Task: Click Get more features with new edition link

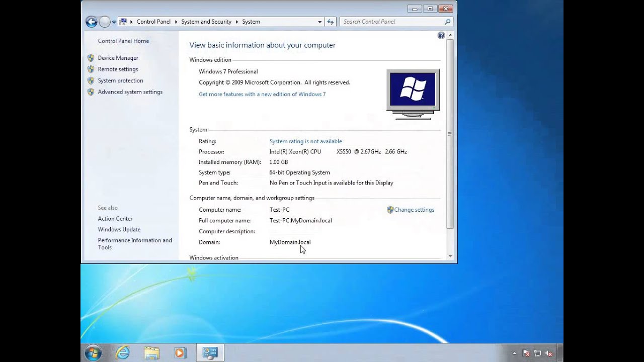Action: 262,95
